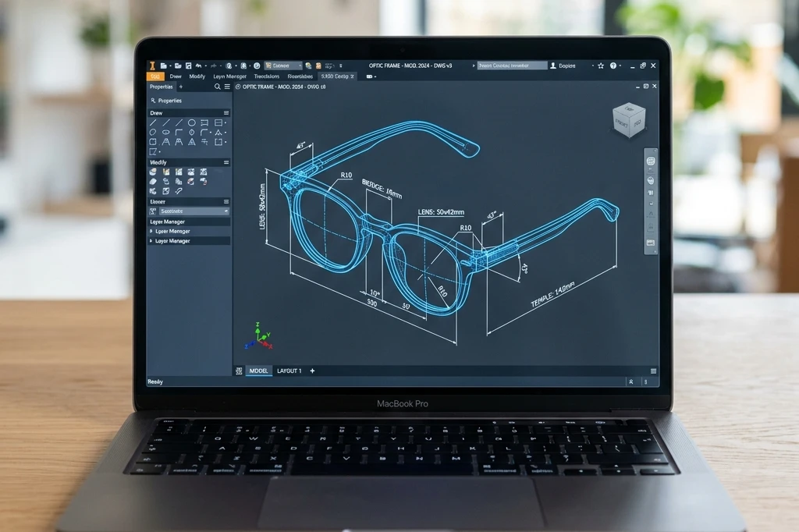Click the ViewCube in the viewport corner

click(630, 120)
